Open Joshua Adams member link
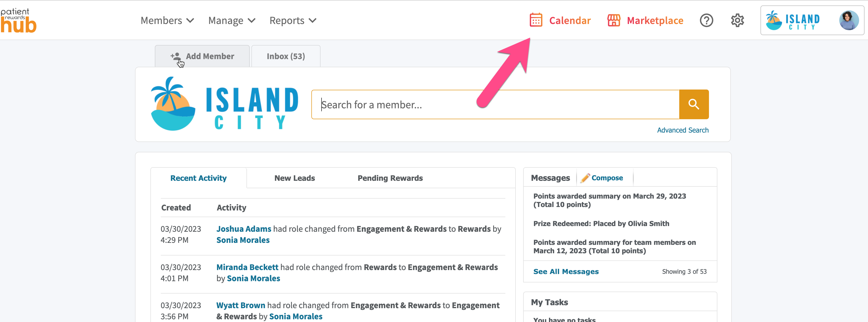This screenshot has width=868, height=322. tap(244, 229)
